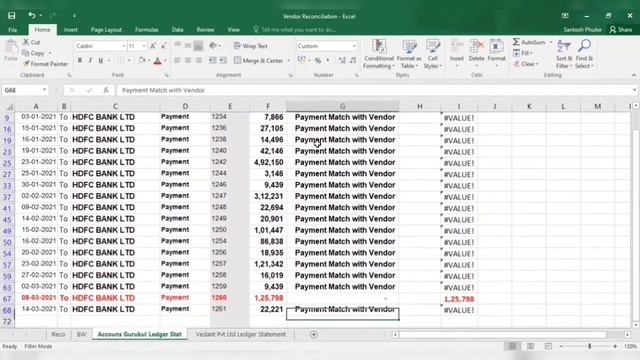Apply the red font color A
640x360 pixels.
click(x=158, y=61)
